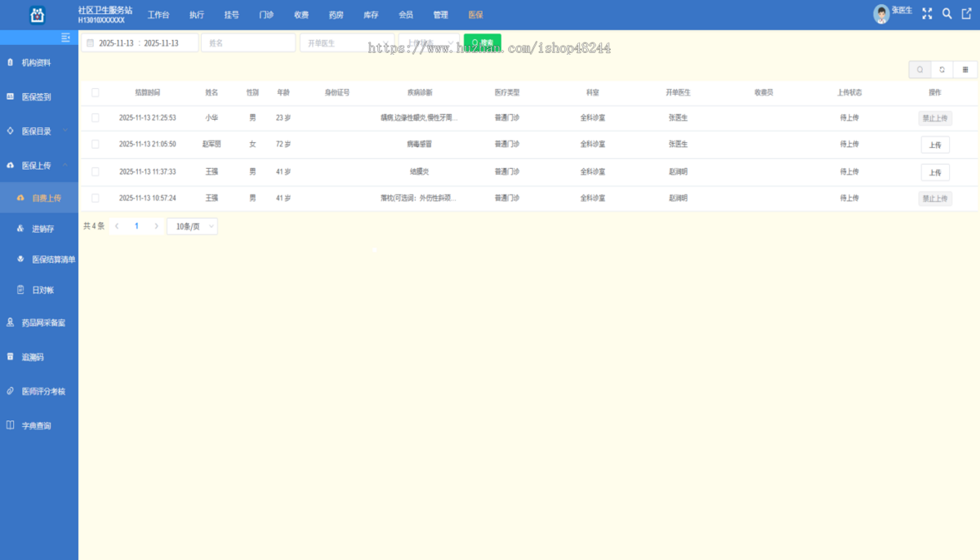
Task: Tick the checkbox for patient 小华
Action: (x=96, y=118)
